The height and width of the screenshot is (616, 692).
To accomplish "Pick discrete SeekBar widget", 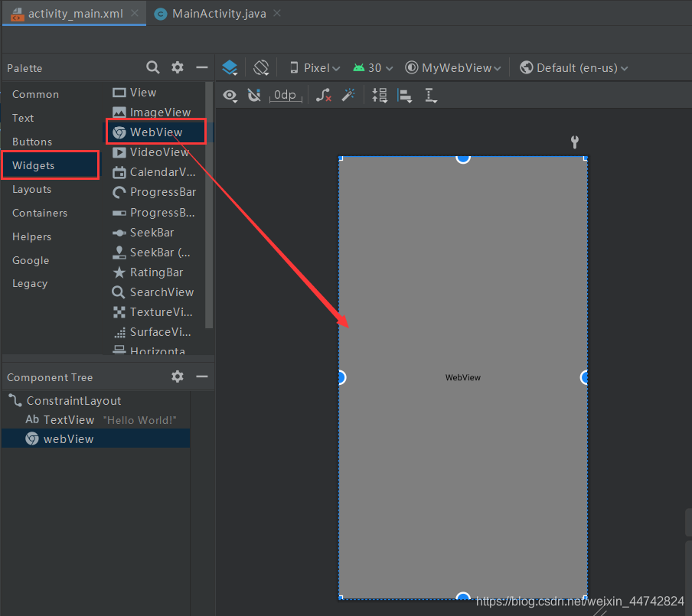I will point(152,253).
